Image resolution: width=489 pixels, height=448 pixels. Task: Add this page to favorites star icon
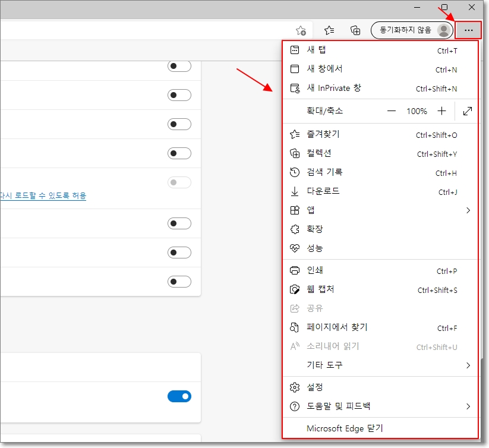pyautogui.click(x=301, y=30)
